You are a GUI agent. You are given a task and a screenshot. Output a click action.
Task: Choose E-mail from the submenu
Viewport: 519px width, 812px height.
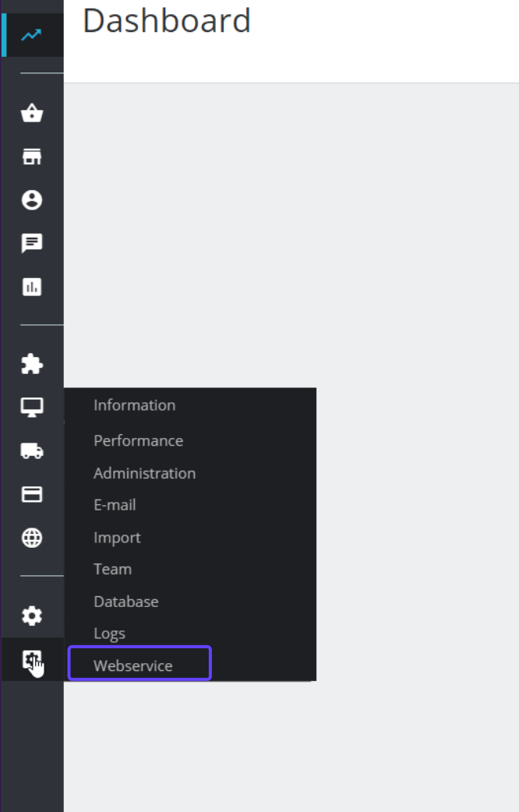pos(115,505)
